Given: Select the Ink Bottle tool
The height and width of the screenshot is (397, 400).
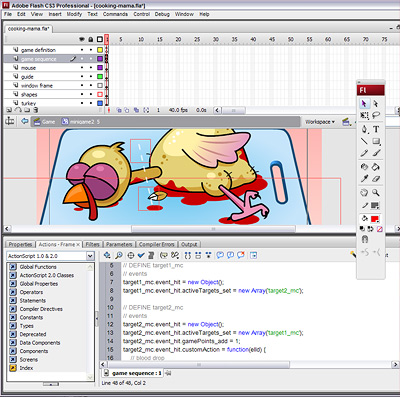Looking at the screenshot, I should (364, 167).
